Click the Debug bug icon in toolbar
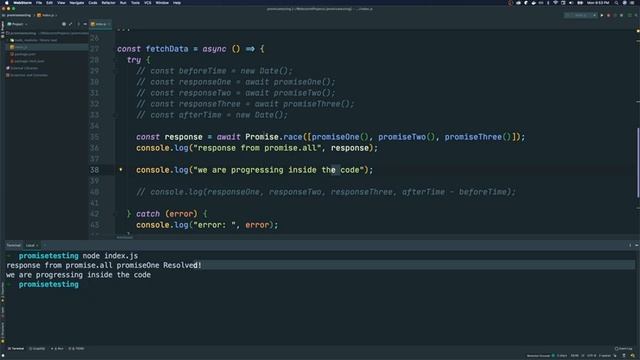This screenshot has width=640, height=360. tap(609, 15)
